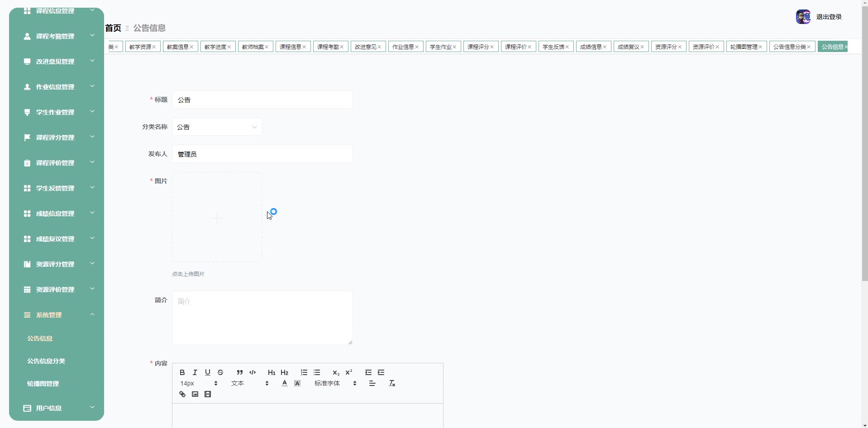Expand the 学生作业管理 sidebar menu
This screenshot has height=428, width=868.
coord(57,112)
